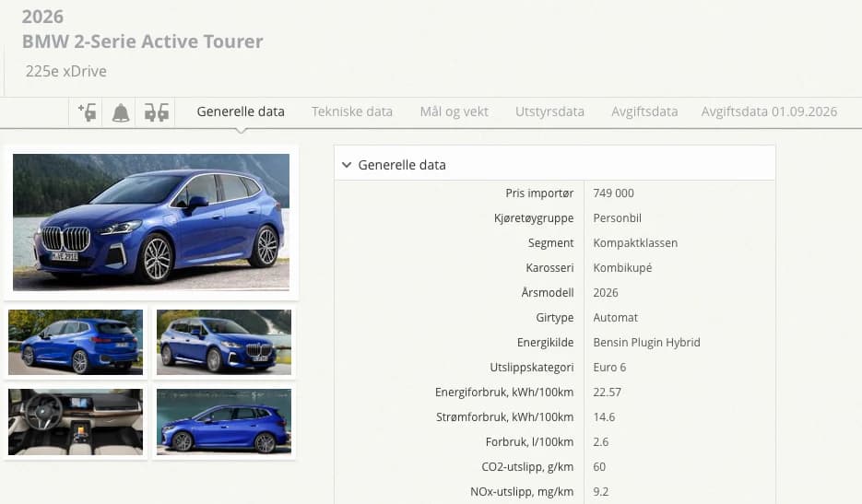Viewport: 862px width, 504px height.
Task: Click the NOx-utslipp value 9.2
Action: click(x=601, y=492)
